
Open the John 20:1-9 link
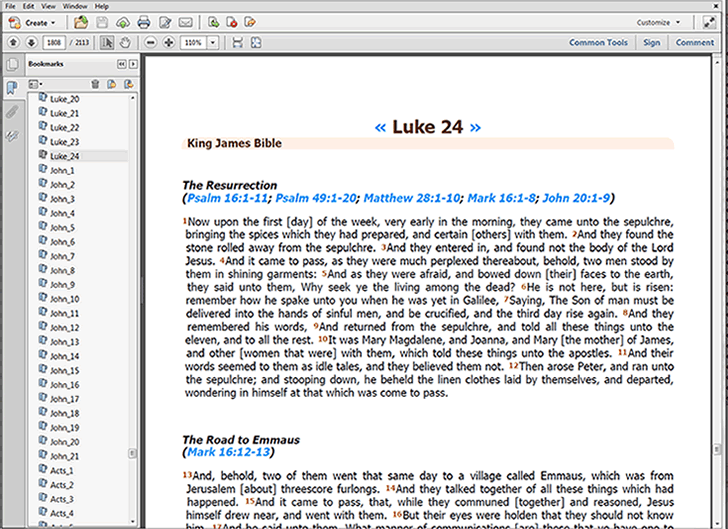click(576, 198)
